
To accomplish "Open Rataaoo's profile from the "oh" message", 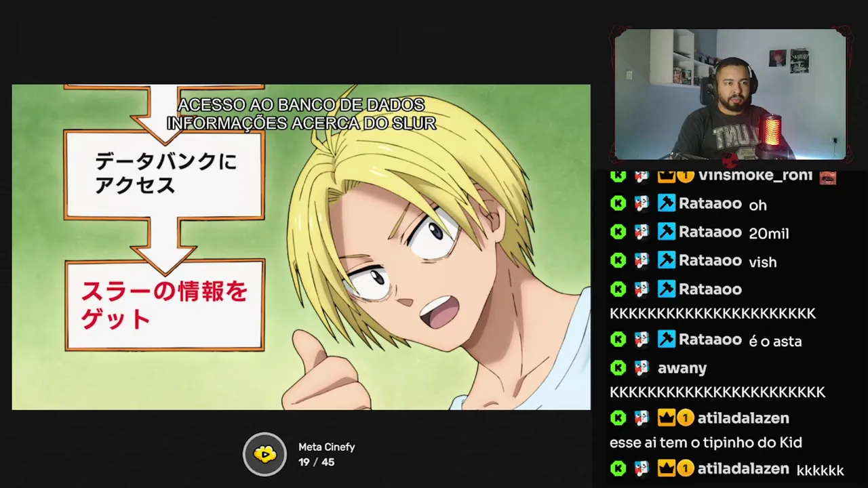I will tap(710, 203).
